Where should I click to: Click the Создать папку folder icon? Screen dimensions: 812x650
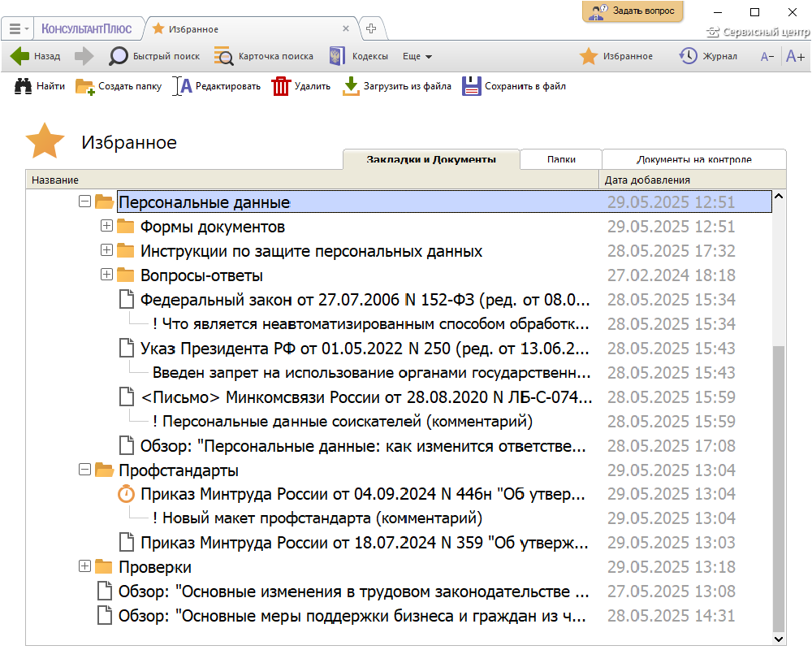pos(85,87)
